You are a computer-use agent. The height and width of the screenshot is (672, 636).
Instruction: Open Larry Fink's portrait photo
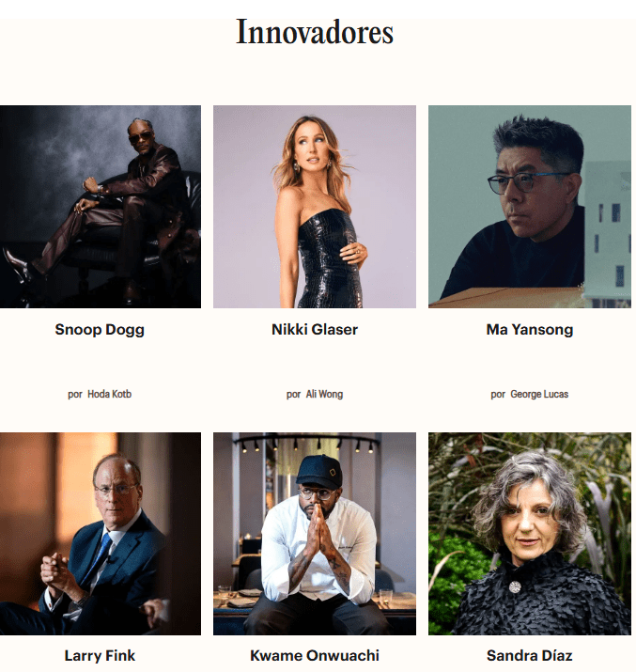click(x=101, y=534)
